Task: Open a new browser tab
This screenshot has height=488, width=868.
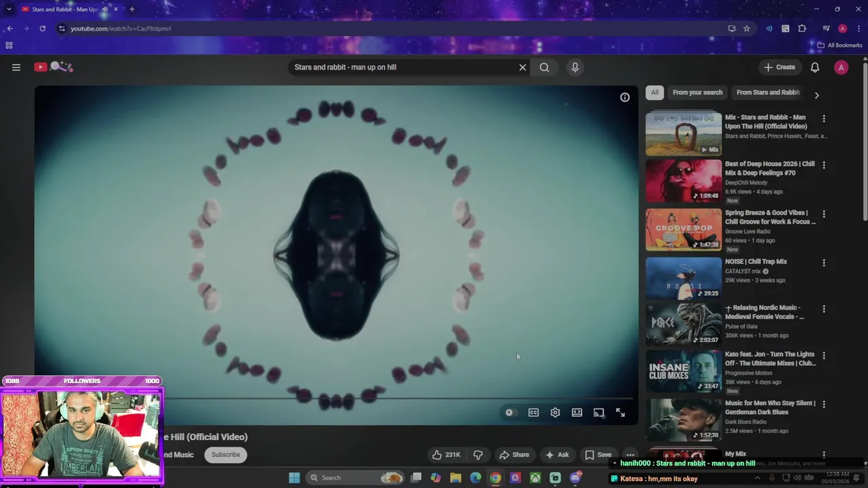Action: pyautogui.click(x=132, y=9)
